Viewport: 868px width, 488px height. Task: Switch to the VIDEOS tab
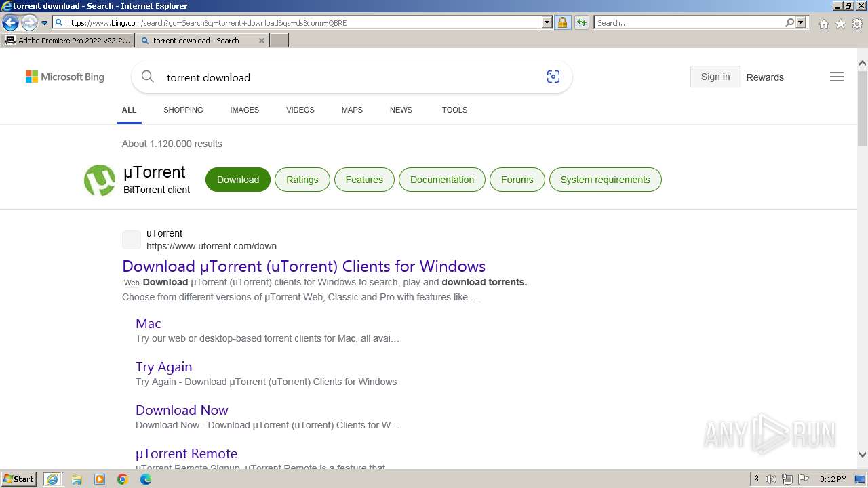coord(300,110)
